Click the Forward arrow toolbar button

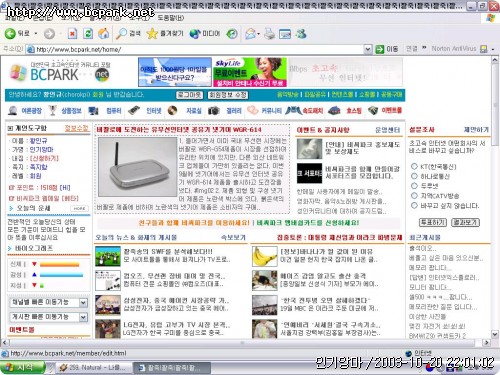[49, 34]
